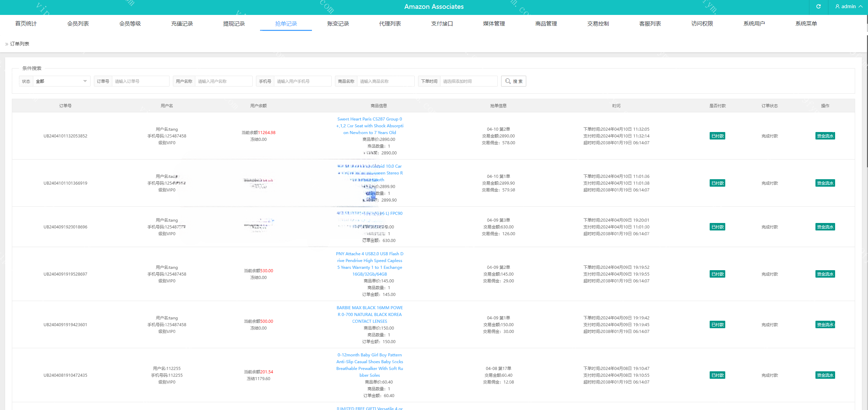The image size is (868, 410).
Task: Open the 下单时间 date picker field
Action: coord(468,81)
